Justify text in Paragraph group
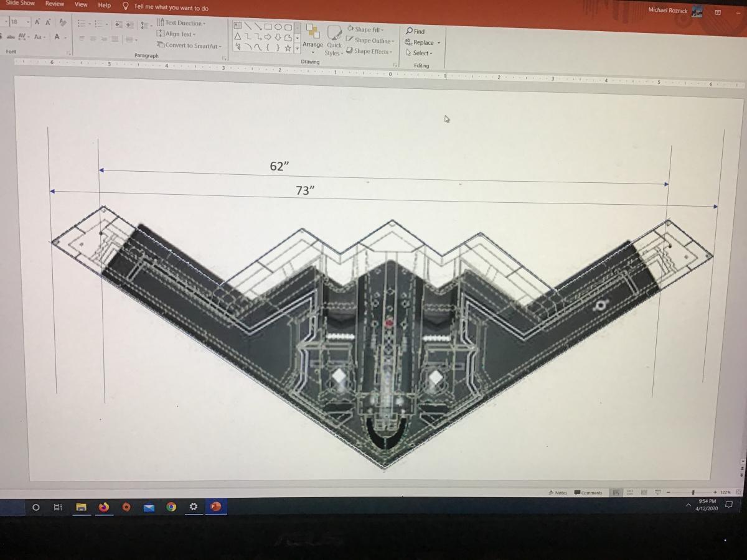The height and width of the screenshot is (560, 747). (116, 39)
